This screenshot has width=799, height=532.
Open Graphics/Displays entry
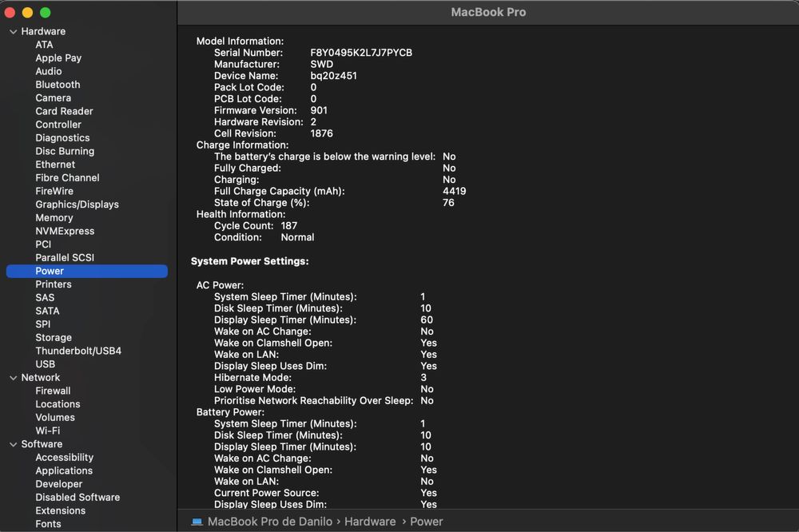(77, 204)
